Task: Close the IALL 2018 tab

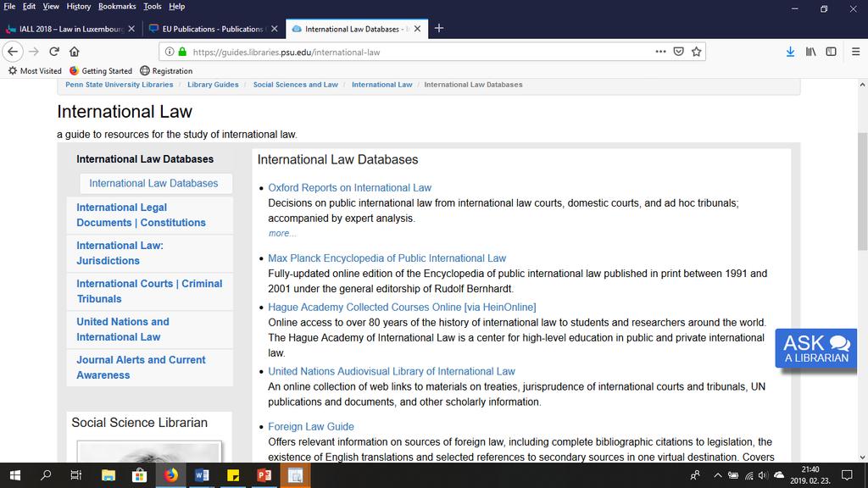Action: [x=131, y=29]
